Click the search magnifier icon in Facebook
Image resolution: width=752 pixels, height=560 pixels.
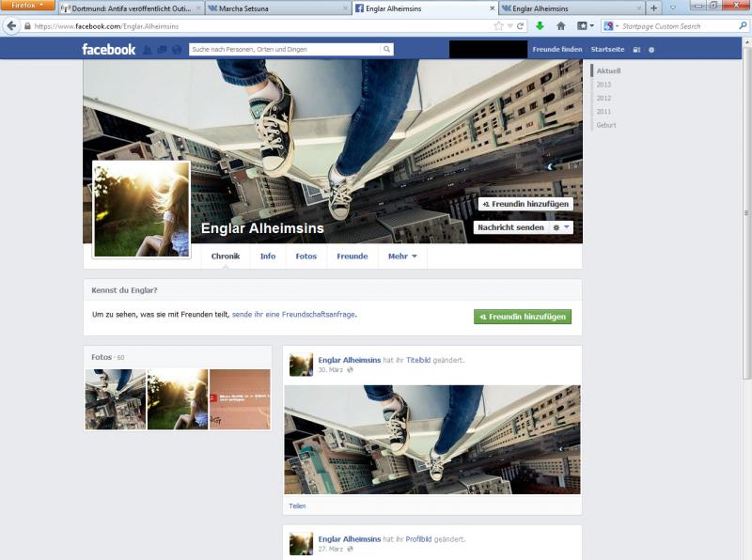pyautogui.click(x=386, y=49)
